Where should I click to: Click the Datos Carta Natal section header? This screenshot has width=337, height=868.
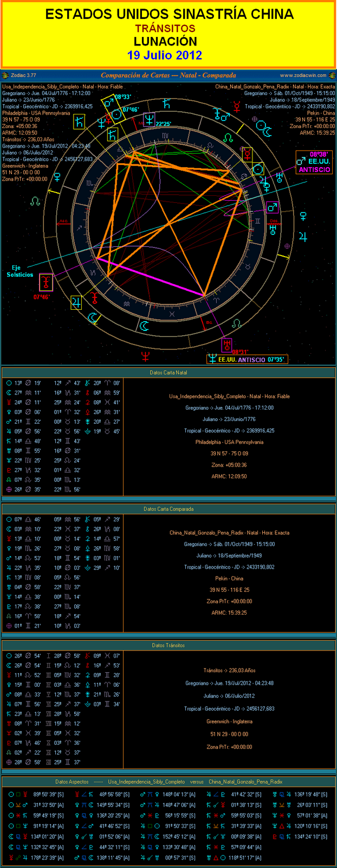168,373
